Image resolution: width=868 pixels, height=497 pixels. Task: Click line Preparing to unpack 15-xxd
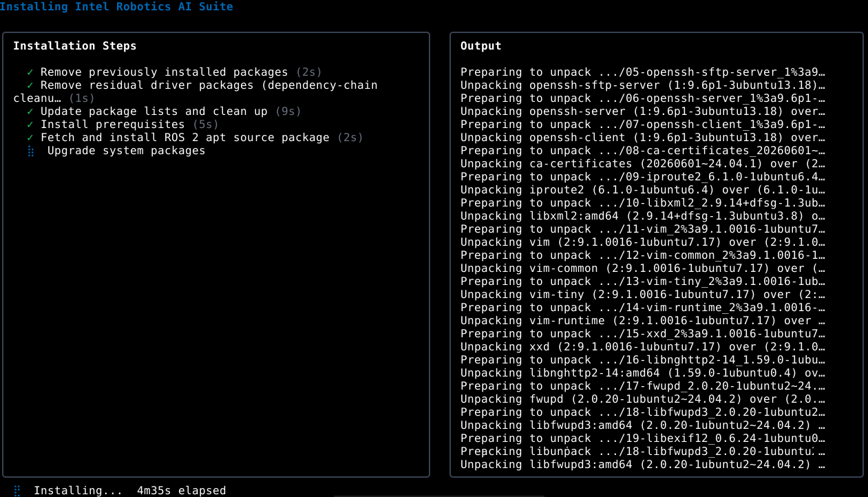pos(643,334)
